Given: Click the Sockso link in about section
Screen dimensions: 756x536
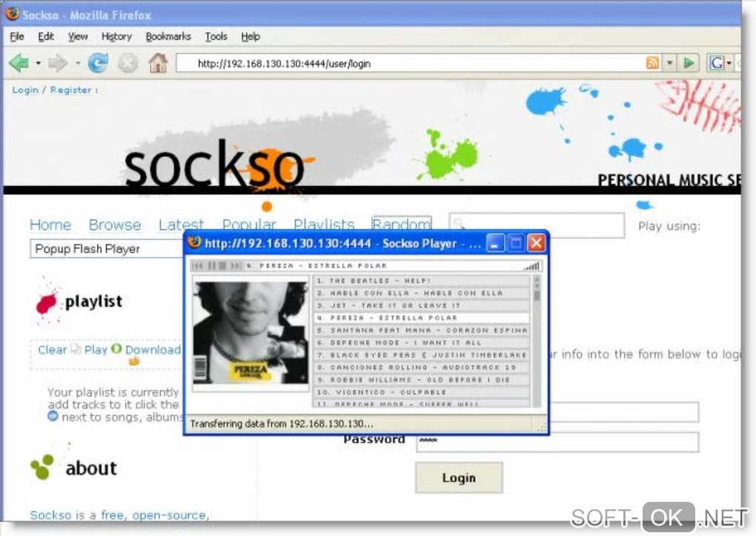Looking at the screenshot, I should click(x=50, y=515).
